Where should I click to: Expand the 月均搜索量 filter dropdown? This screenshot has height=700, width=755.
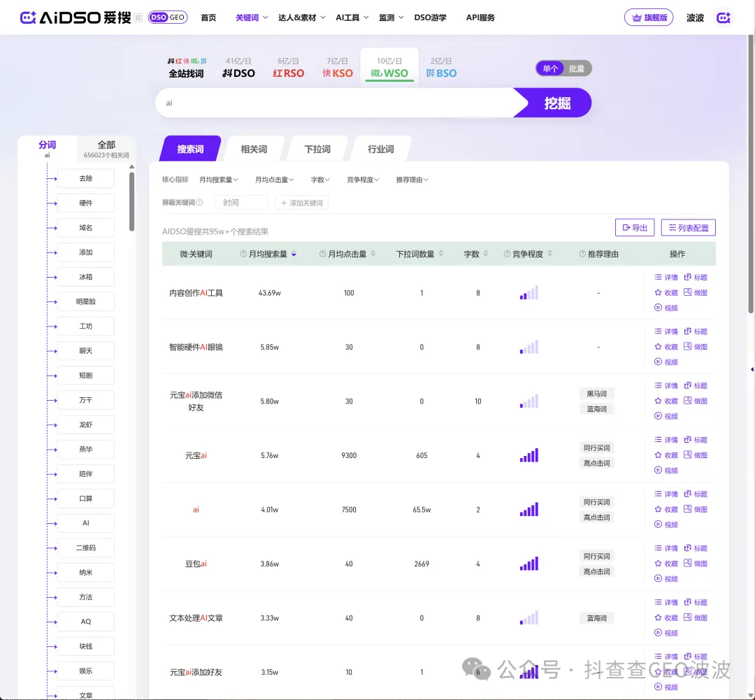(219, 180)
